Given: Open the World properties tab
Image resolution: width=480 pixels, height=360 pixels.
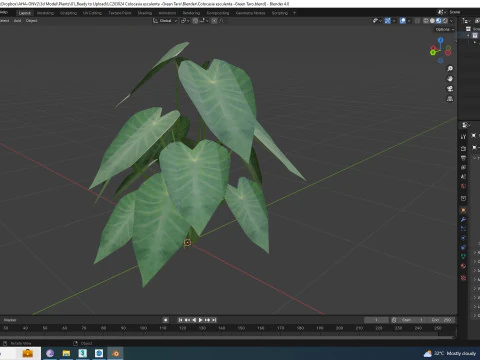Looking at the screenshot, I should 463,186.
